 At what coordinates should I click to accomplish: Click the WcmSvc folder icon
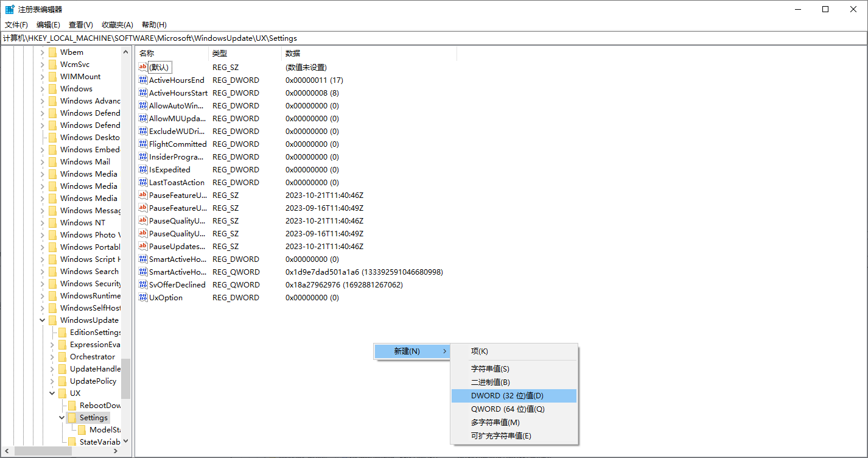[52, 64]
